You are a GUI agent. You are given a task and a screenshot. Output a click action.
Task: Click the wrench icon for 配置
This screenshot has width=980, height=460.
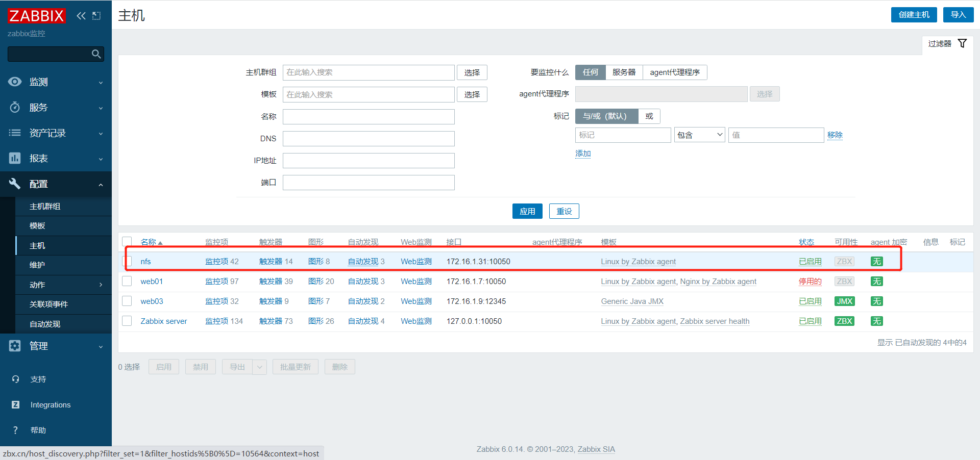(x=15, y=184)
